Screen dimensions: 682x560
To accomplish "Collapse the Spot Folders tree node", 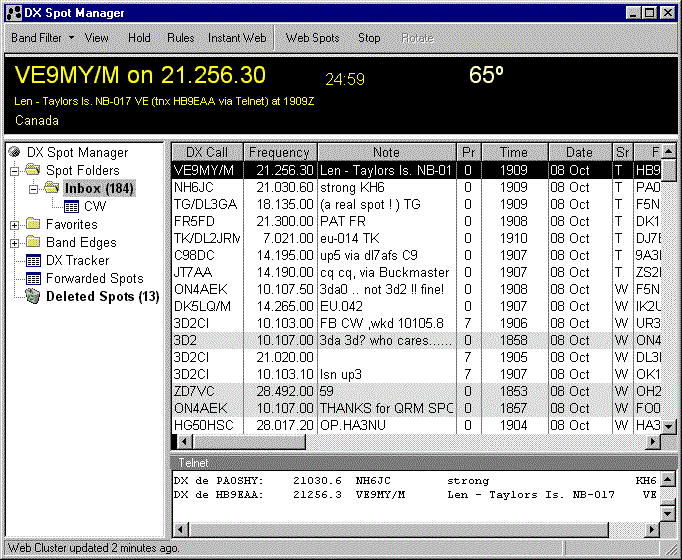I will (x=14, y=171).
